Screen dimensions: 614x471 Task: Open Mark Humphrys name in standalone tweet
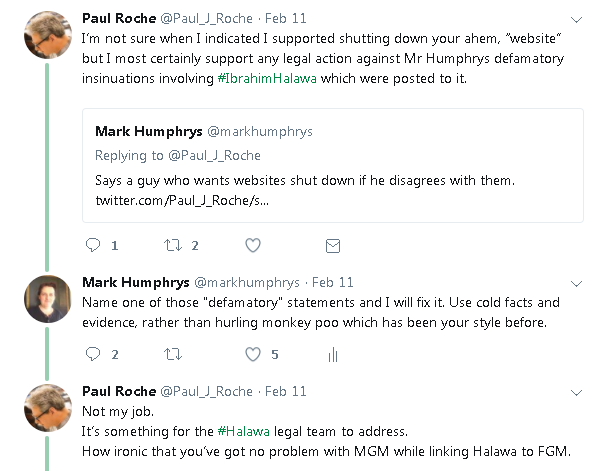point(134,282)
